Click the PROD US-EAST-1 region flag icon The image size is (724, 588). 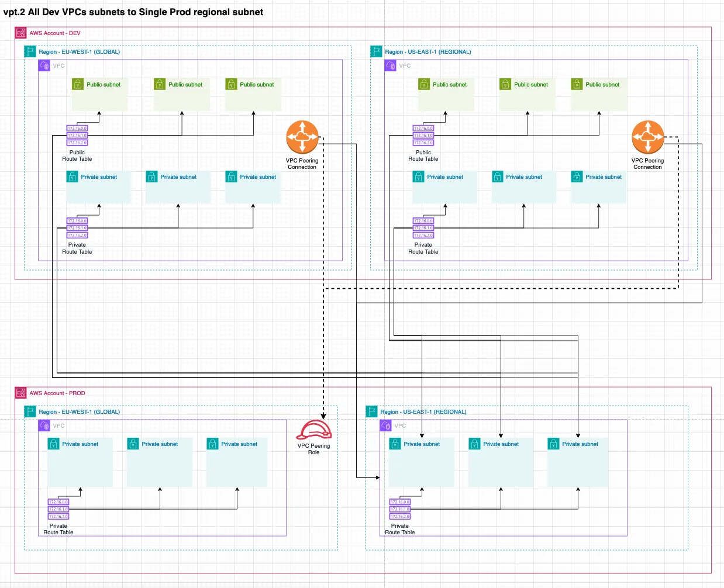click(371, 412)
